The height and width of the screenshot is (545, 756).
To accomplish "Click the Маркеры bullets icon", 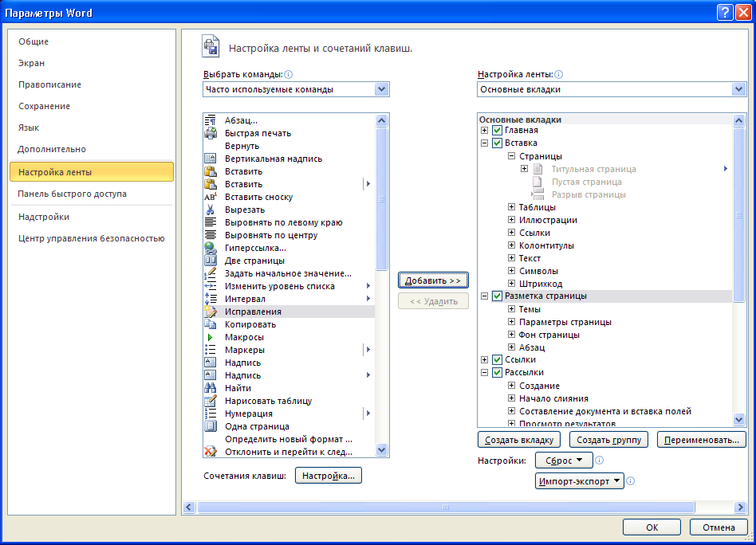I will pyautogui.click(x=211, y=350).
